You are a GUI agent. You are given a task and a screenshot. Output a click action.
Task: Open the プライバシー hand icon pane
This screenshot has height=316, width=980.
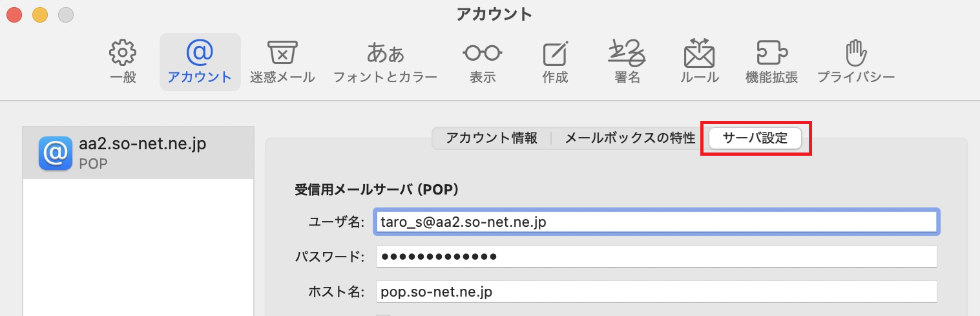pos(855,62)
